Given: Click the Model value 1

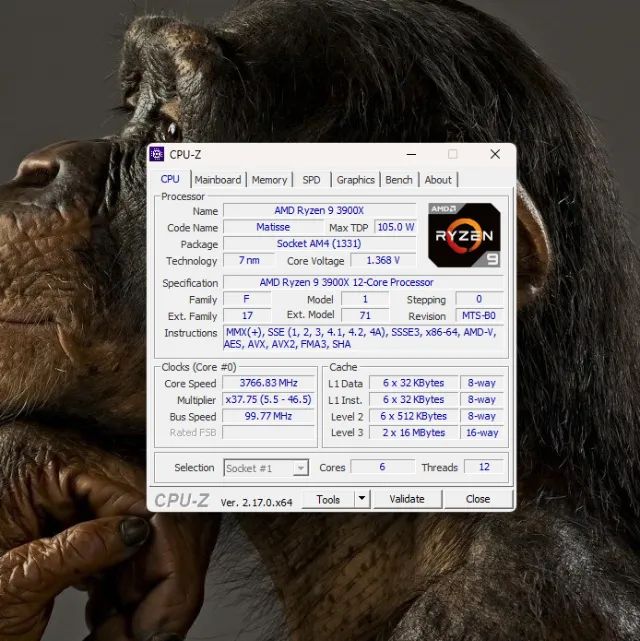Looking at the screenshot, I should pos(365,299).
